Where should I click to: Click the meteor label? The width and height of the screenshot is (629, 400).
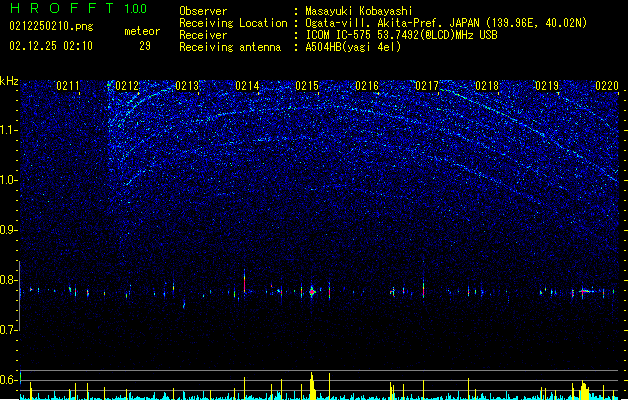pos(142,31)
